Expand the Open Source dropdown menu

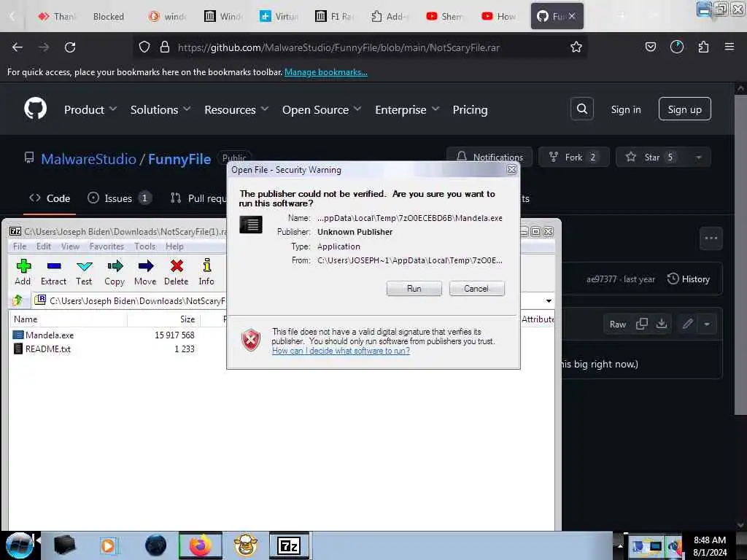coord(322,109)
